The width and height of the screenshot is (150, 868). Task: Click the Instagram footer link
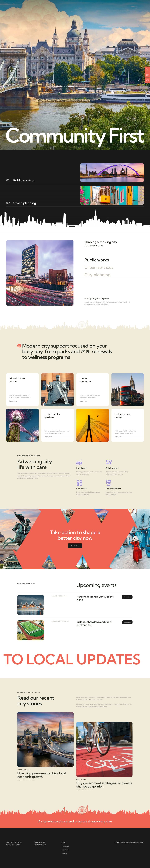coord(65,850)
